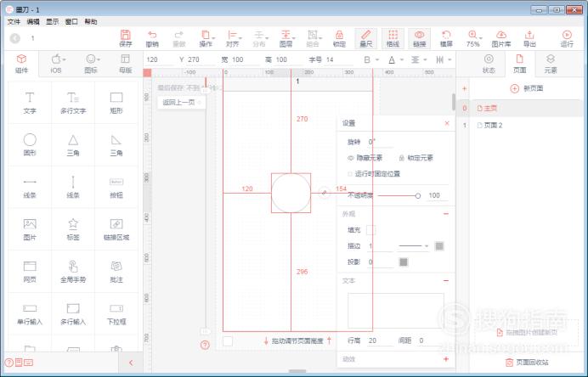
Task: Select the Web page (网页) component
Action: pos(30,272)
